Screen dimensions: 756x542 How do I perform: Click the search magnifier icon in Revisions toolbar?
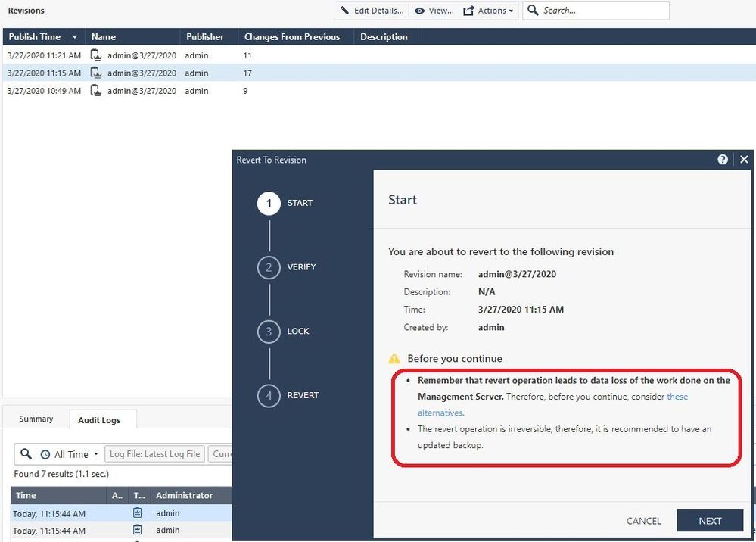point(533,10)
